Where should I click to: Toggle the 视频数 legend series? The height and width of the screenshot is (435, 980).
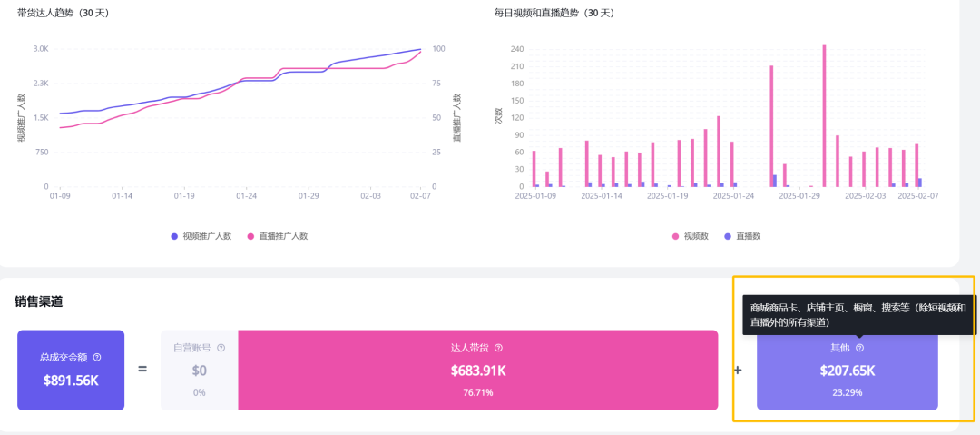coord(691,236)
